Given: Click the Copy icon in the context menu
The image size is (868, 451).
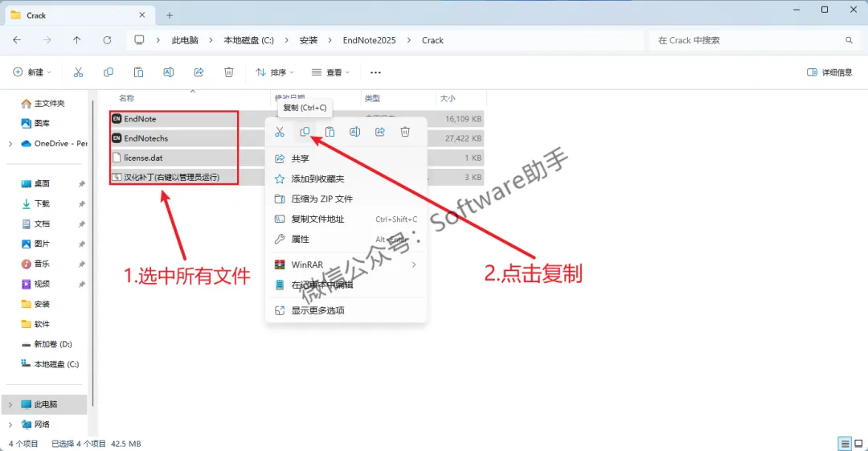Looking at the screenshot, I should click(x=305, y=132).
